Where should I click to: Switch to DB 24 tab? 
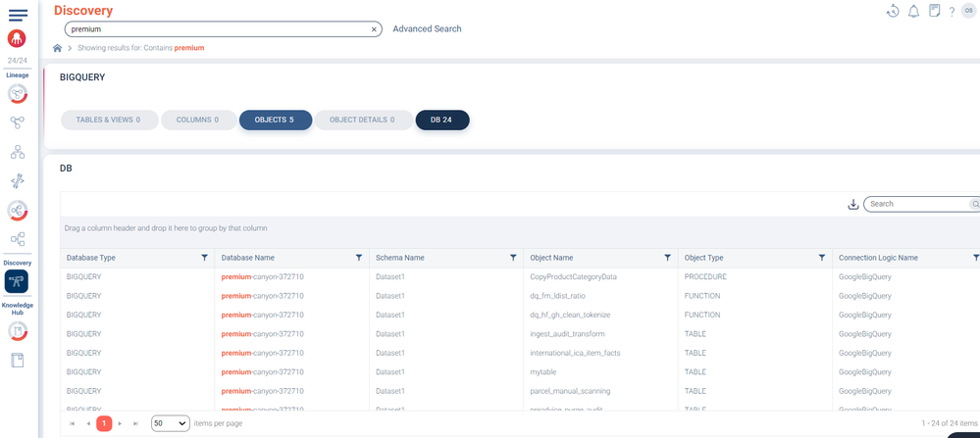coord(442,120)
